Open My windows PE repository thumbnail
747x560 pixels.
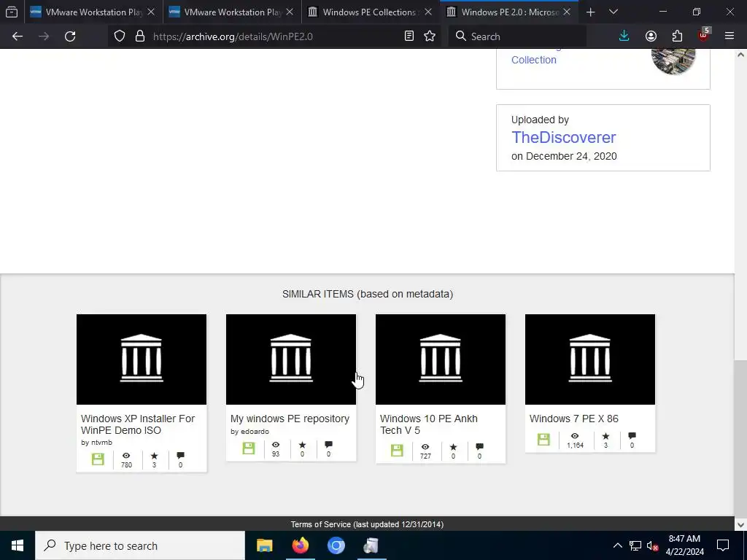pyautogui.click(x=291, y=359)
